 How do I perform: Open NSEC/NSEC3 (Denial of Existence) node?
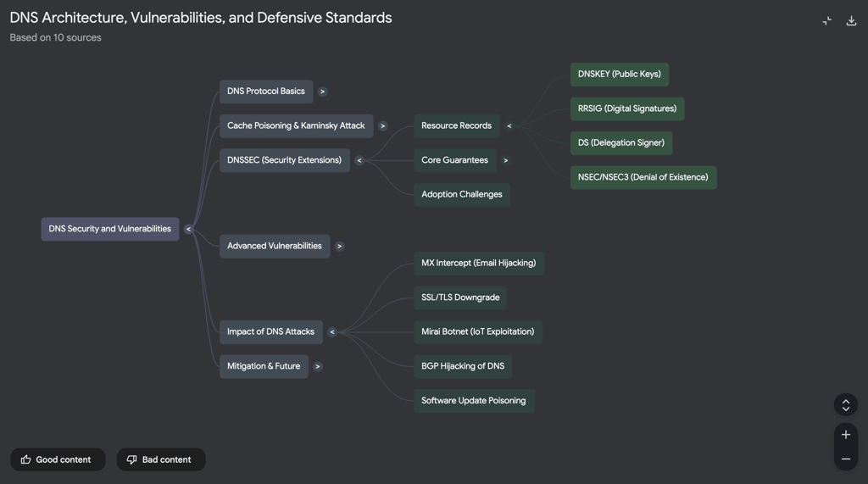(x=643, y=177)
